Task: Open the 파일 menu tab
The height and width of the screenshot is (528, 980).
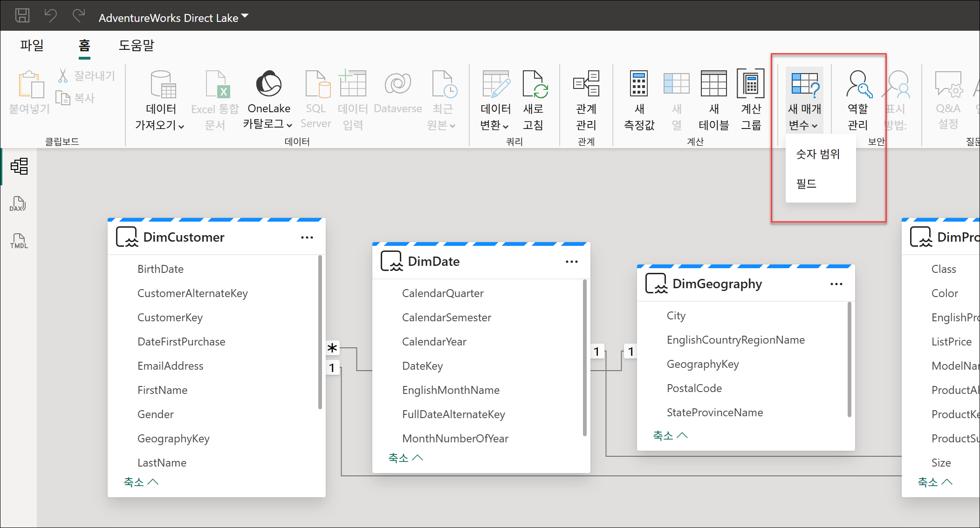Action: [32, 45]
